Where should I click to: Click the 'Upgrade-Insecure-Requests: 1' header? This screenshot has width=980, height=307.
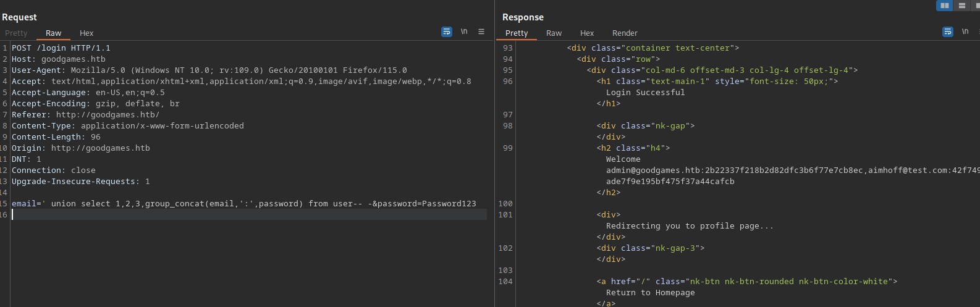click(x=81, y=182)
